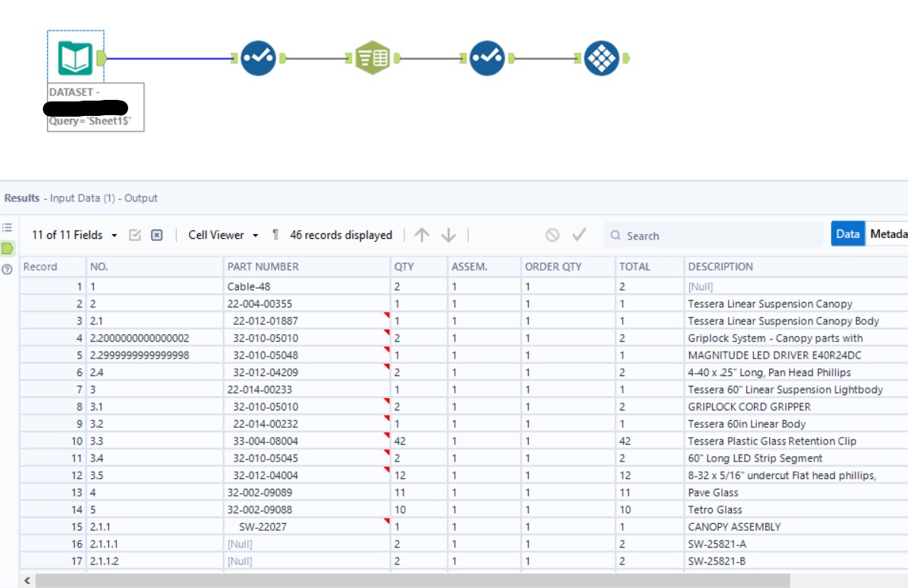Click the Data tab in Results
This screenshot has width=908, height=588.
[x=849, y=235]
